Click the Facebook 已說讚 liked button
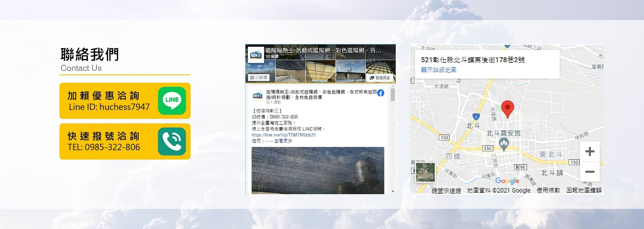The height and width of the screenshot is (229, 644). (259, 77)
